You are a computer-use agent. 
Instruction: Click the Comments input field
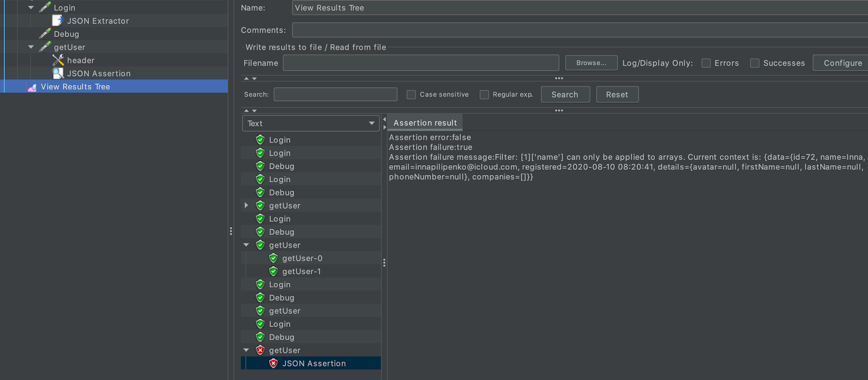tap(580, 30)
